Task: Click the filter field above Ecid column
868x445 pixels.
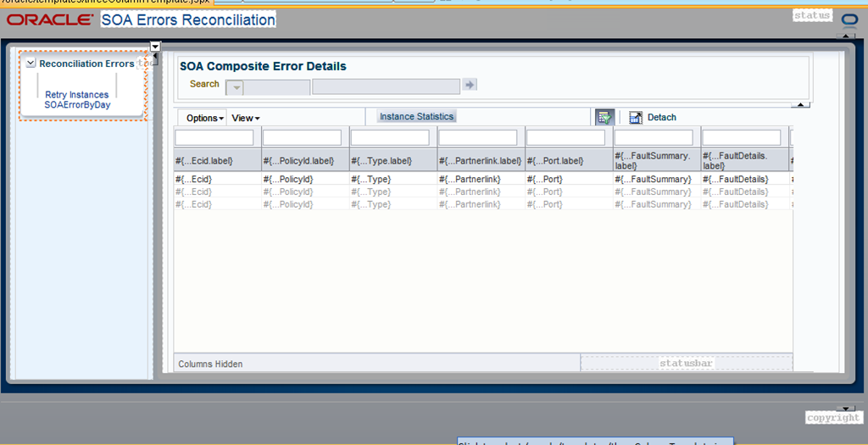Action: (x=214, y=137)
